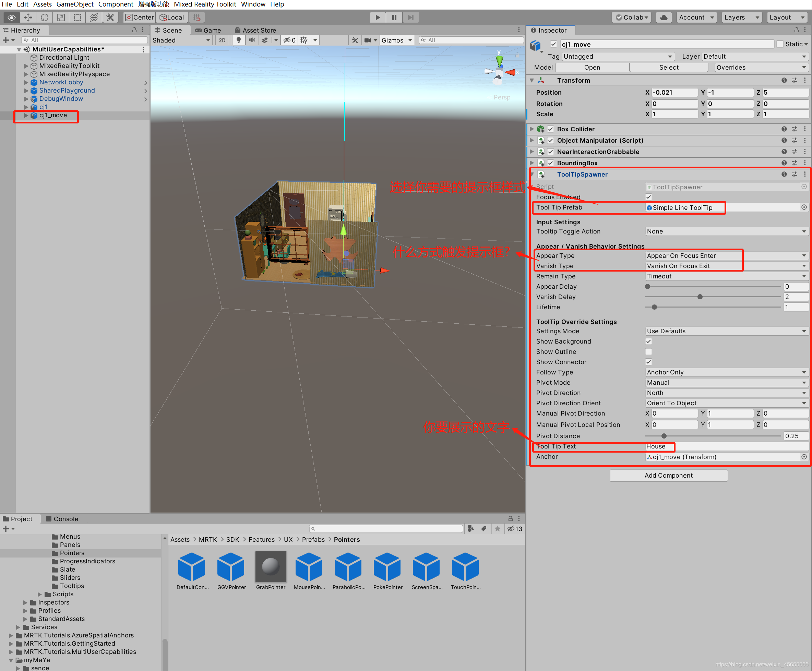Click the Add Component button
The height and width of the screenshot is (671, 812).
668,476
